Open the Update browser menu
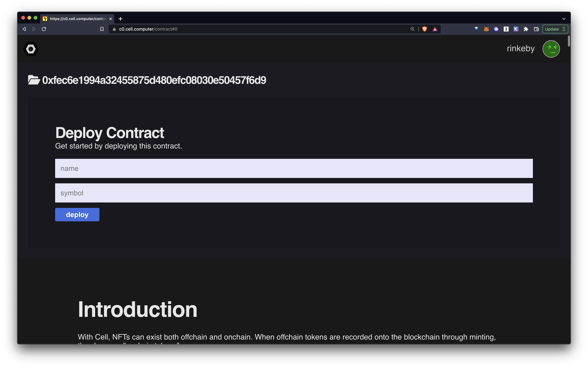This screenshot has width=588, height=367. pyautogui.click(x=555, y=29)
